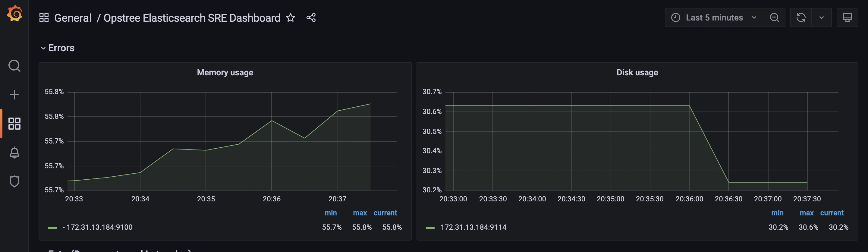Viewport: 868px width, 252px height.
Task: Open the Server Admin shield icon
Action: coord(14,181)
